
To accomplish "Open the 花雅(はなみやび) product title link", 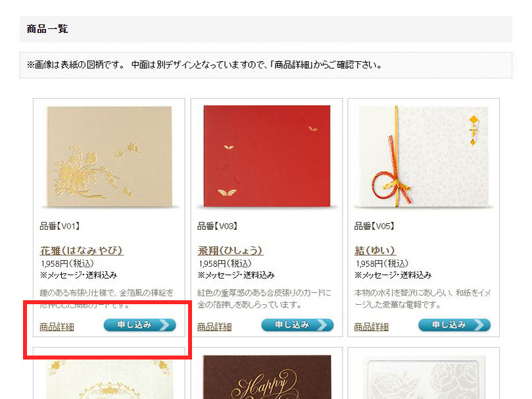I will click(82, 251).
